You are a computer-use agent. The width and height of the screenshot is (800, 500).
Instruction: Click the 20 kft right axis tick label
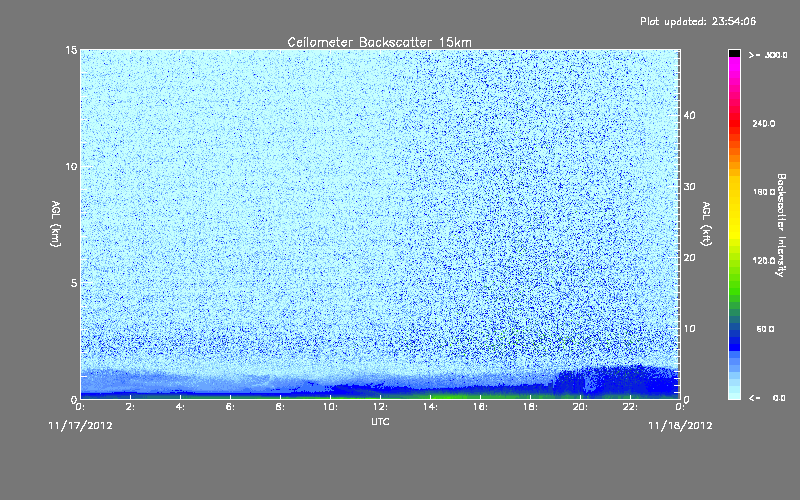point(689,258)
